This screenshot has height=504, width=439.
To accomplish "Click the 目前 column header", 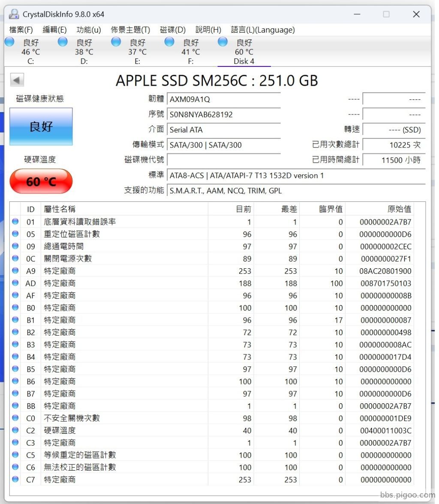I will pos(231,209).
